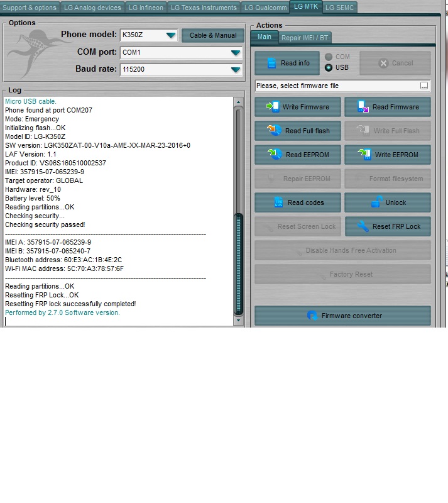The width and height of the screenshot is (448, 503).
Task: Click log scroll down arrow
Action: (238, 320)
